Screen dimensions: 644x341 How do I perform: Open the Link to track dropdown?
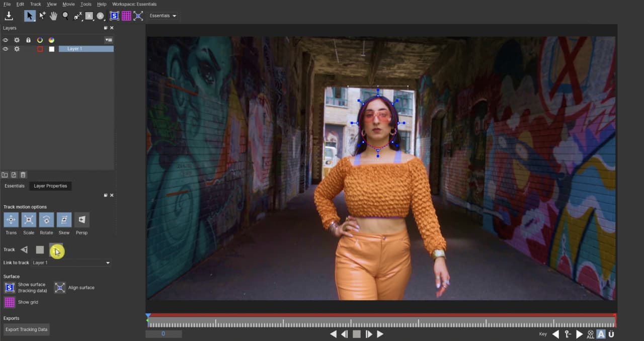(71, 263)
